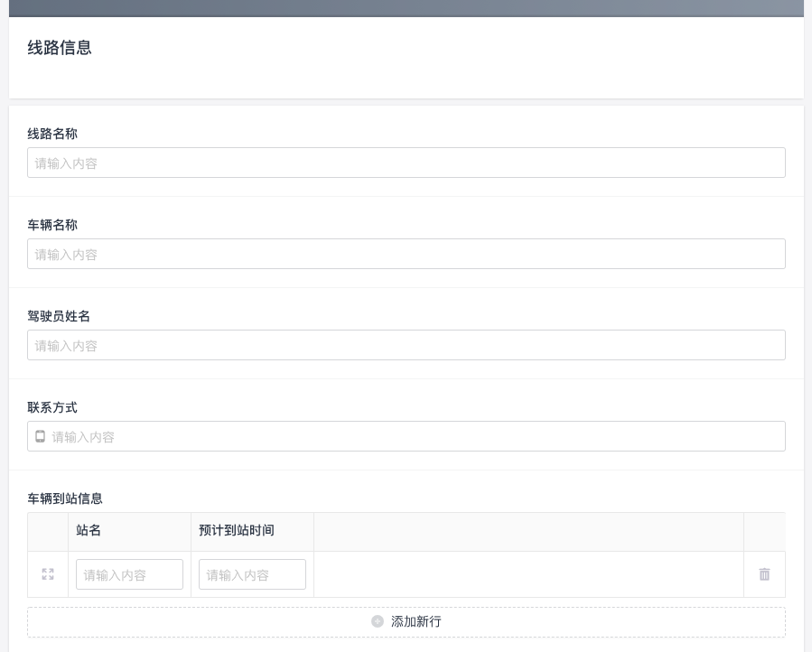Screen dimensions: 812x652
Task: Click the 车辆到站信息 section label
Action: pos(65,498)
